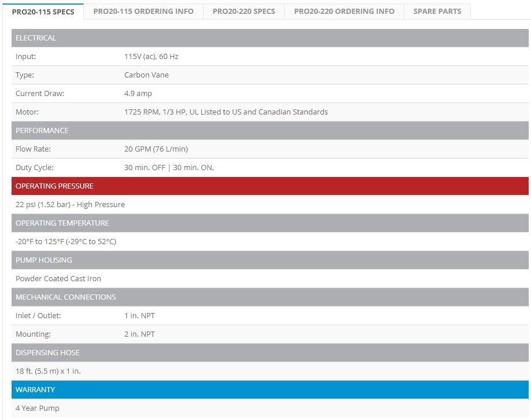Click the blue WARRANTY header

tap(270, 389)
